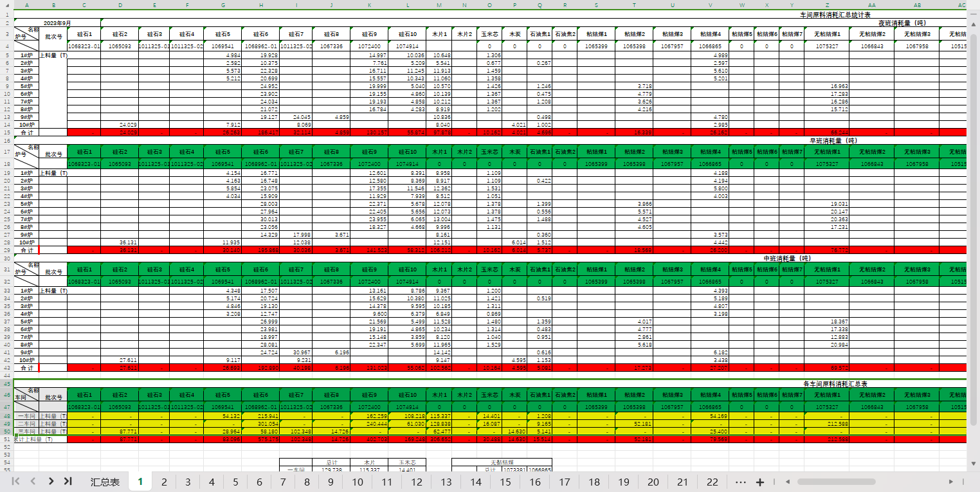Screen dimensions: 980x492
Task: Select column AB via its header
Action: (916, 5)
